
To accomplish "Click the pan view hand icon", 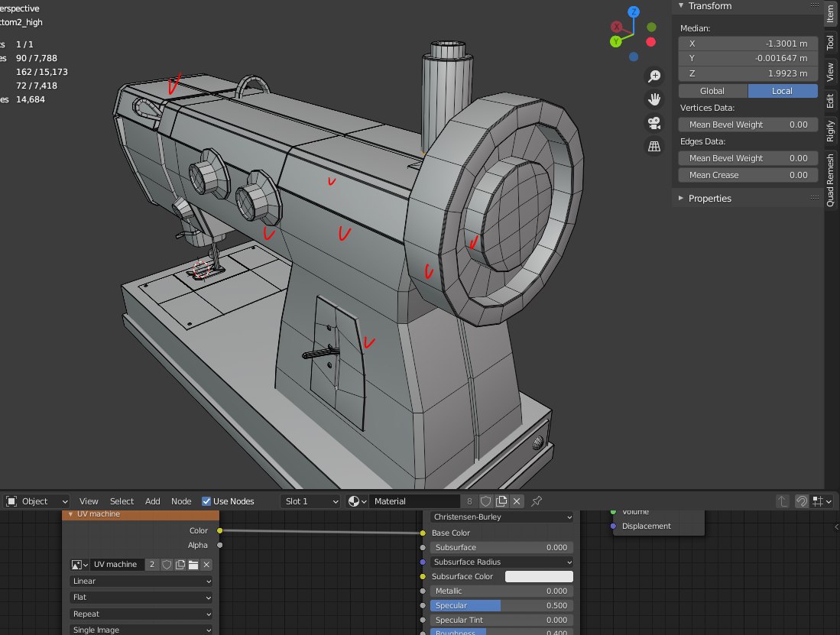I will click(x=654, y=99).
